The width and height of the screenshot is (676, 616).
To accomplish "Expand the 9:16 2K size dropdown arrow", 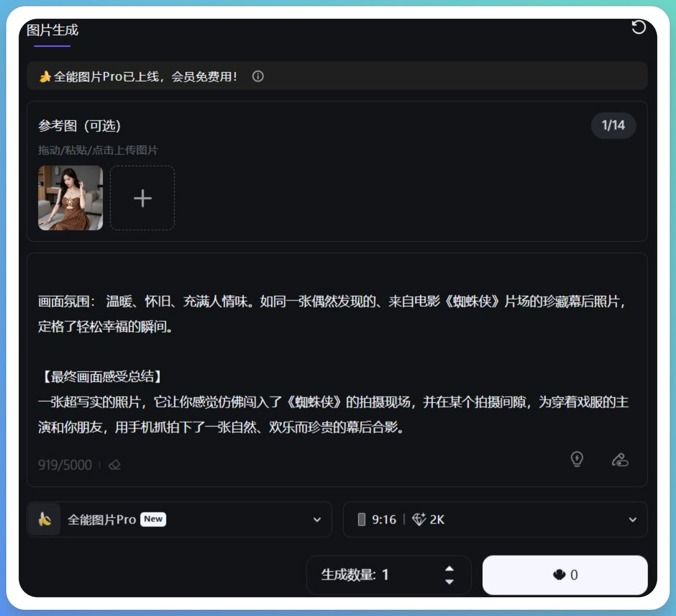I will point(633,520).
